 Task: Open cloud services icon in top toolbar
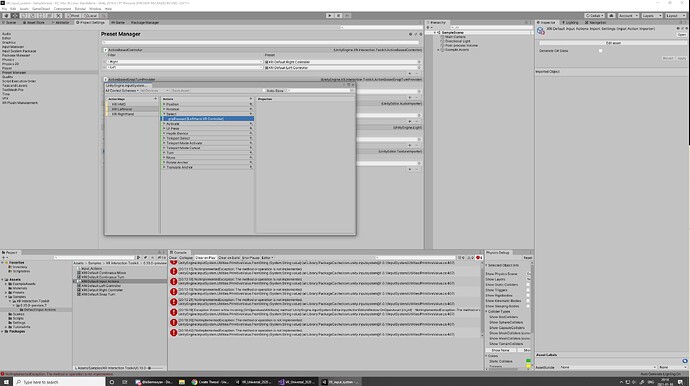(x=611, y=15)
